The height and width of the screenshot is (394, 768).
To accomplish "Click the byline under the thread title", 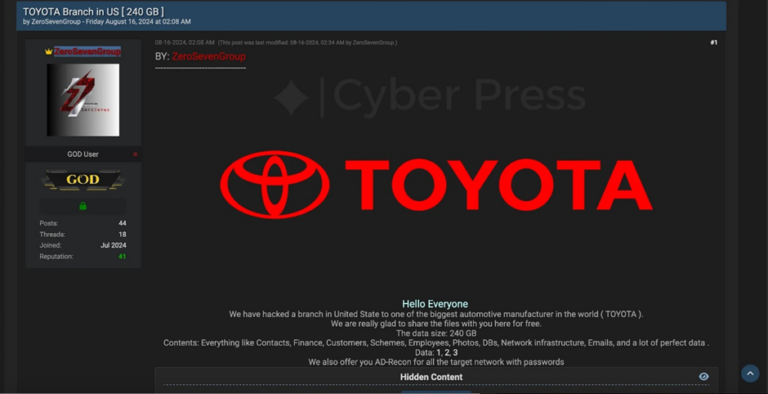I will (x=107, y=22).
